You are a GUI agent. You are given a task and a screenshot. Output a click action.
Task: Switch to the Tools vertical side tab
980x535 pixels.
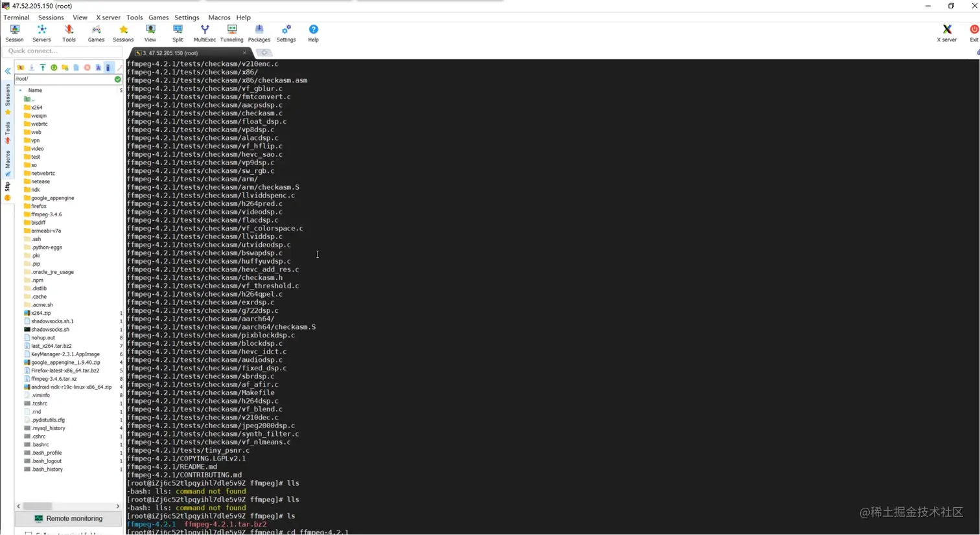8,132
